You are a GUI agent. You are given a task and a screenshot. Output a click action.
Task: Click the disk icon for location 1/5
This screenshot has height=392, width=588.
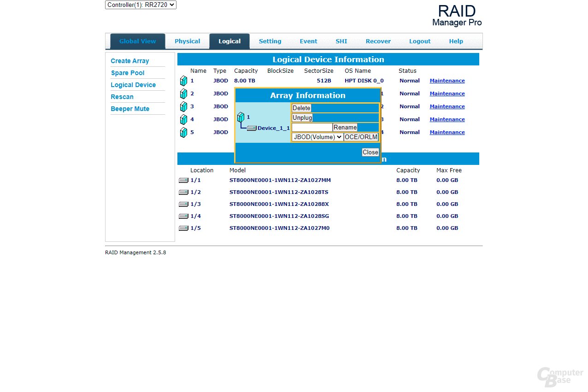point(183,228)
